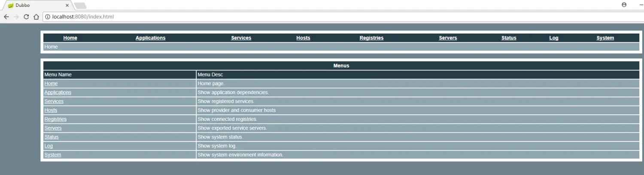
Task: Click 'Show system environment information.' description
Action: tap(240, 155)
